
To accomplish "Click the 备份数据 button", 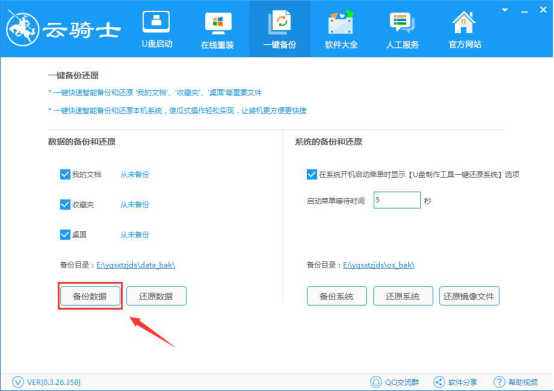I will 90,296.
